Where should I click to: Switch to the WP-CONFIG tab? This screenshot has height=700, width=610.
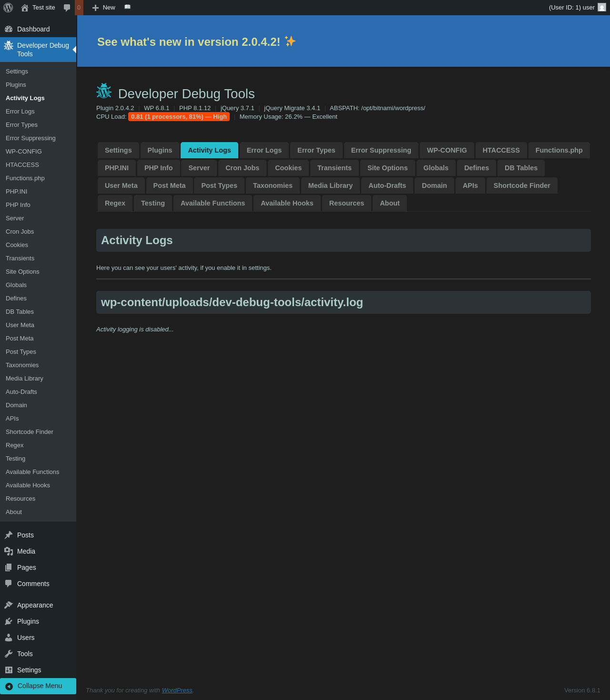(447, 150)
